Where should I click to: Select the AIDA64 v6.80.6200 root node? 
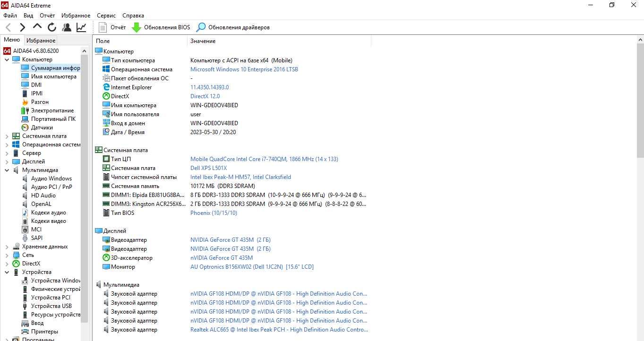pos(31,51)
